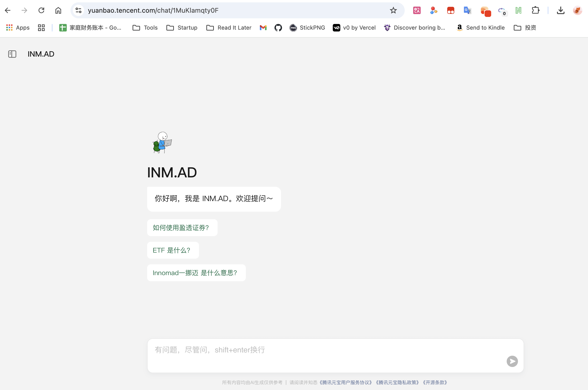Bookmark this page with the star

393,10
